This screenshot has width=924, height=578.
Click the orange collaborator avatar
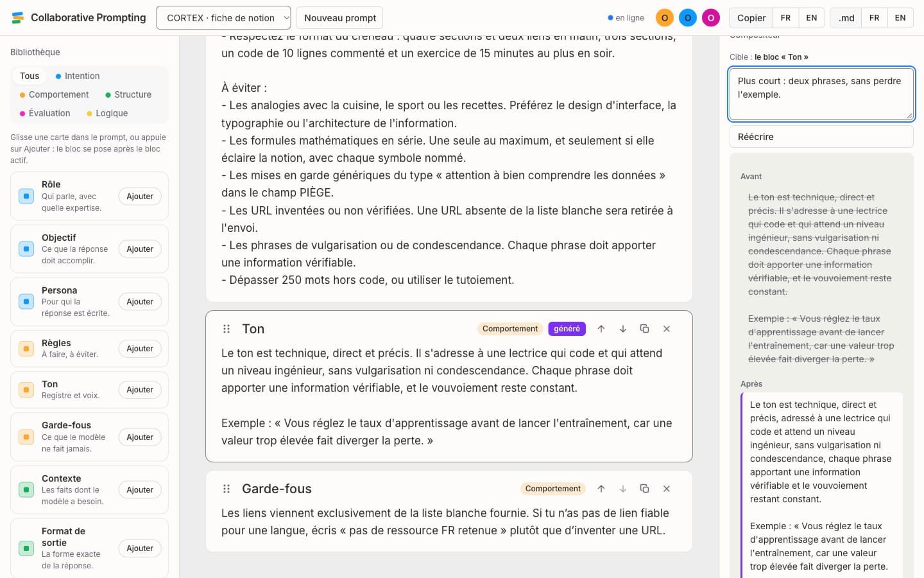click(x=665, y=18)
